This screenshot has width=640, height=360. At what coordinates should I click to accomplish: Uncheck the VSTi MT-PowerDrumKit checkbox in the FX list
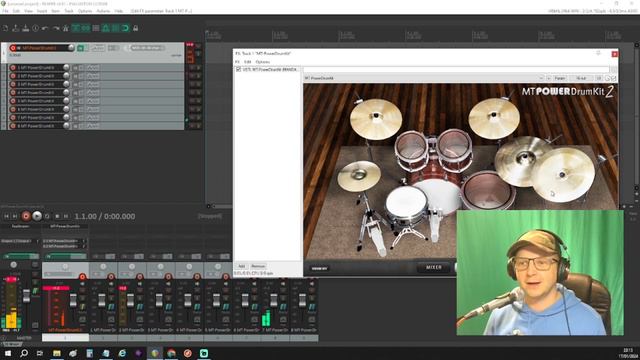pos(238,69)
